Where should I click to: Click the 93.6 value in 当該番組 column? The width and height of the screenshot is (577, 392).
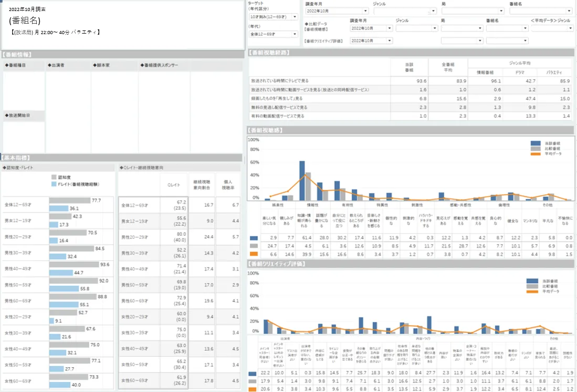(x=422, y=81)
